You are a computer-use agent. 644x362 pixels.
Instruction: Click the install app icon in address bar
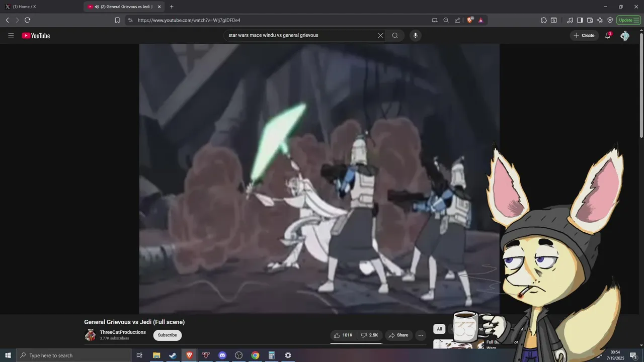pyautogui.click(x=435, y=20)
